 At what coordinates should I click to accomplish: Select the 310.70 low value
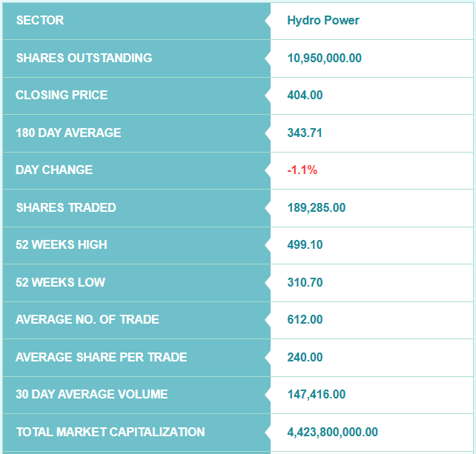[x=305, y=282]
